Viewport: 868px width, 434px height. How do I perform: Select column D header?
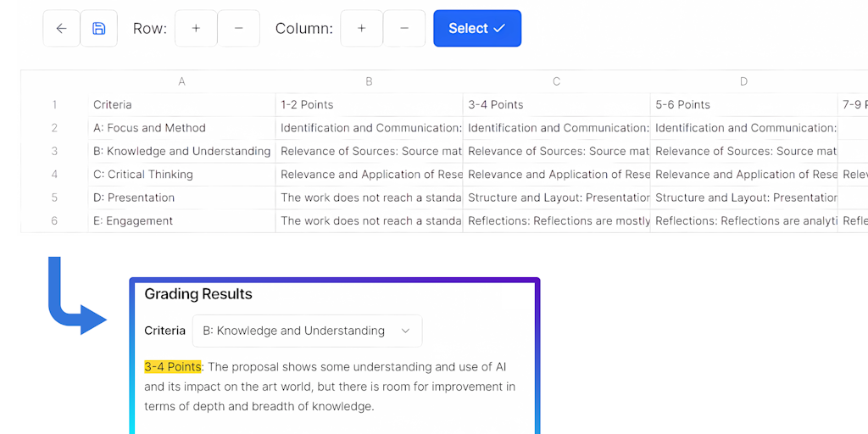743,82
